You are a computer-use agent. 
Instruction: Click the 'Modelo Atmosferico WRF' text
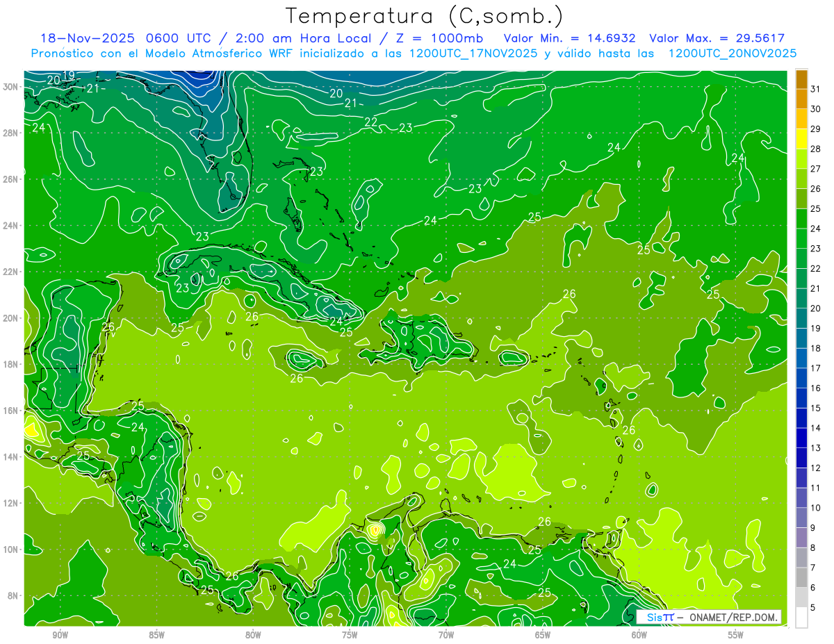[x=218, y=53]
